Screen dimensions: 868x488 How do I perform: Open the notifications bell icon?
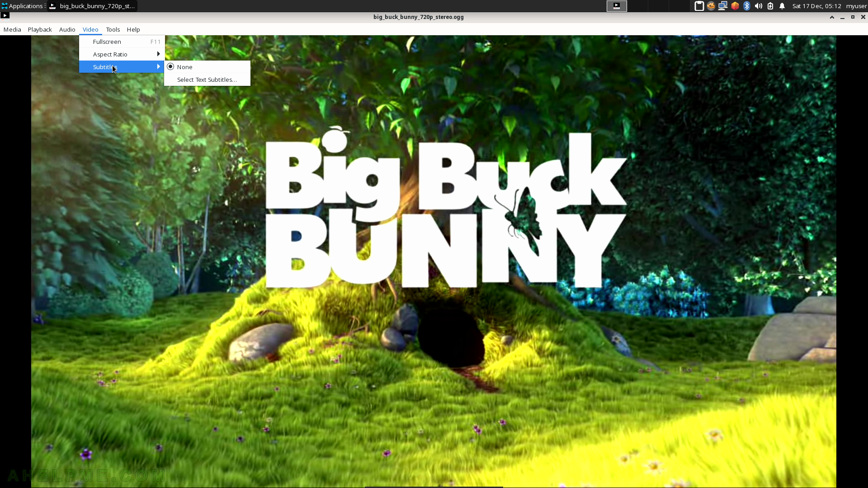point(782,6)
